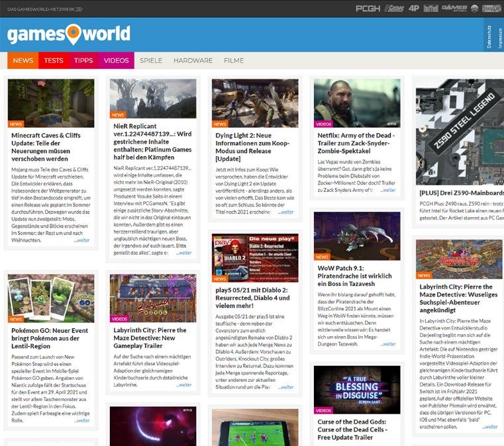
Task: Click the VIDEOS badge on the Labyrinth Hotel trailer card
Action: (x=119, y=319)
